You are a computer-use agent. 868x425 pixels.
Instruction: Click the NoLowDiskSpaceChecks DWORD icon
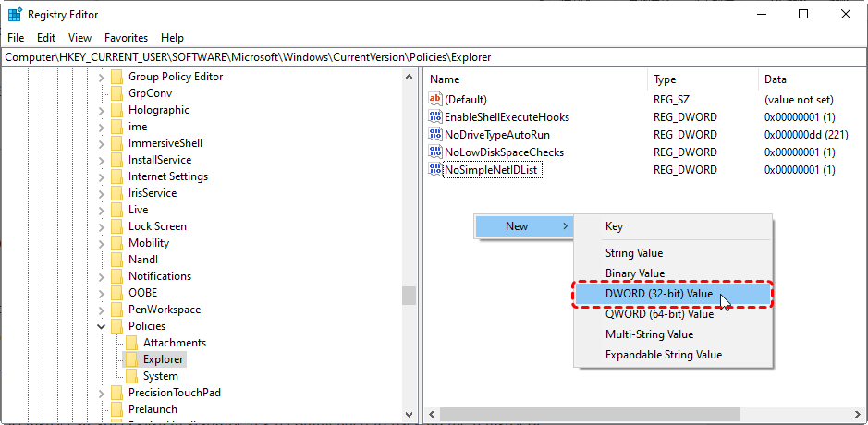(x=435, y=152)
